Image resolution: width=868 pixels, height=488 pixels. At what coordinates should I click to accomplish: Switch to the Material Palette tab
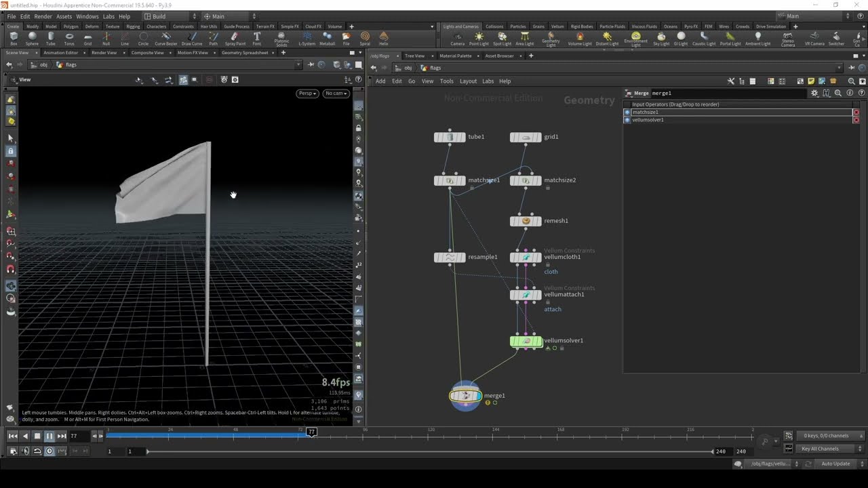[x=456, y=56]
